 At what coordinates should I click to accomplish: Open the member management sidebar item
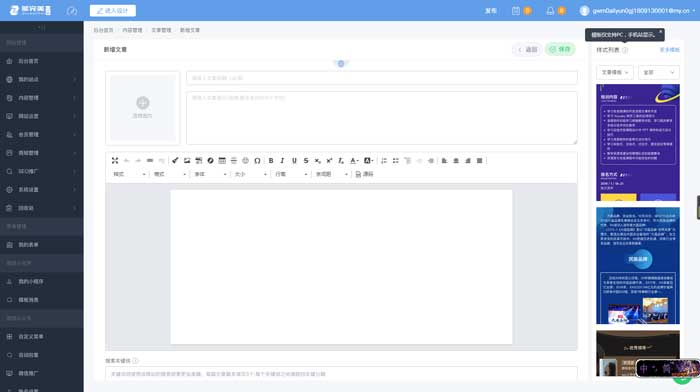[x=42, y=134]
